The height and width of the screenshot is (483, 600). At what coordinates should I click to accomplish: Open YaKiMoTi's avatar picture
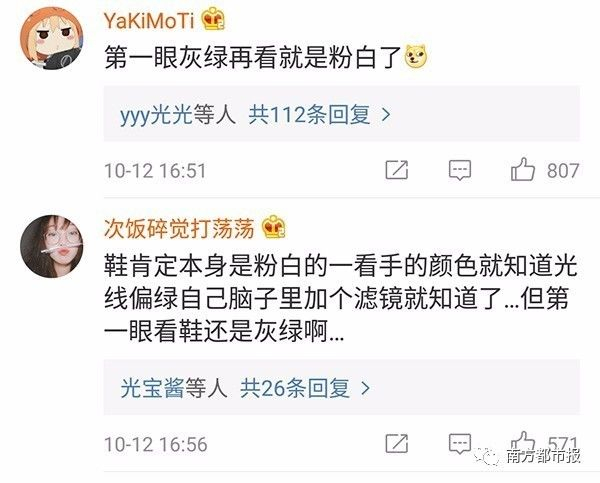pos(51,38)
